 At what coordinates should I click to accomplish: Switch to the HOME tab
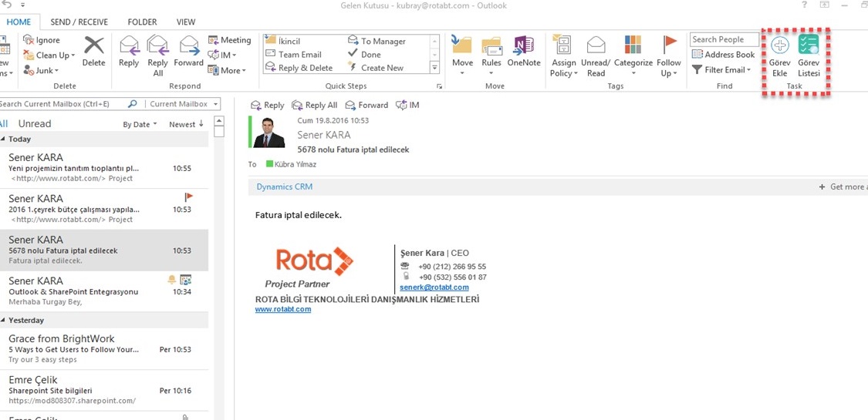point(19,22)
